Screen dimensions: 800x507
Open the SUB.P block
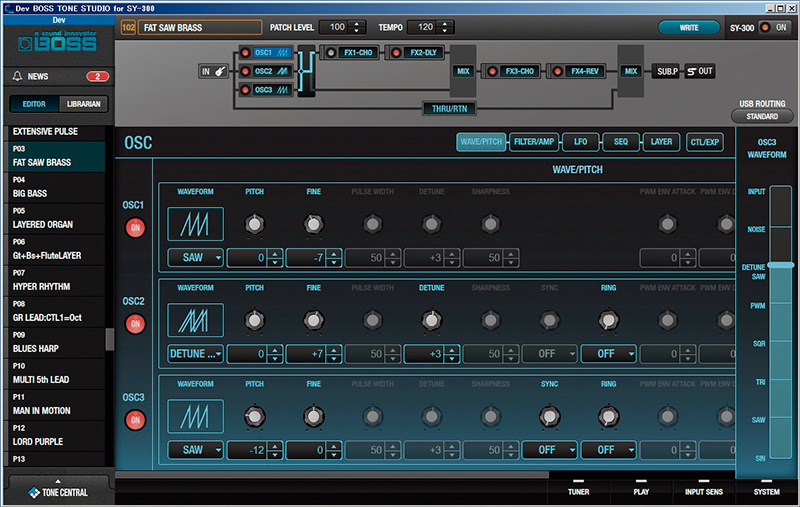[x=667, y=71]
